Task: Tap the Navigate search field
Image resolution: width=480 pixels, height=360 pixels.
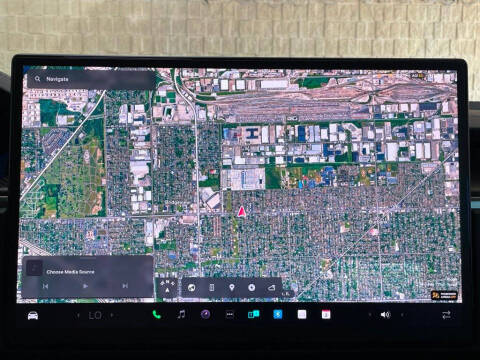Action: tap(91, 79)
